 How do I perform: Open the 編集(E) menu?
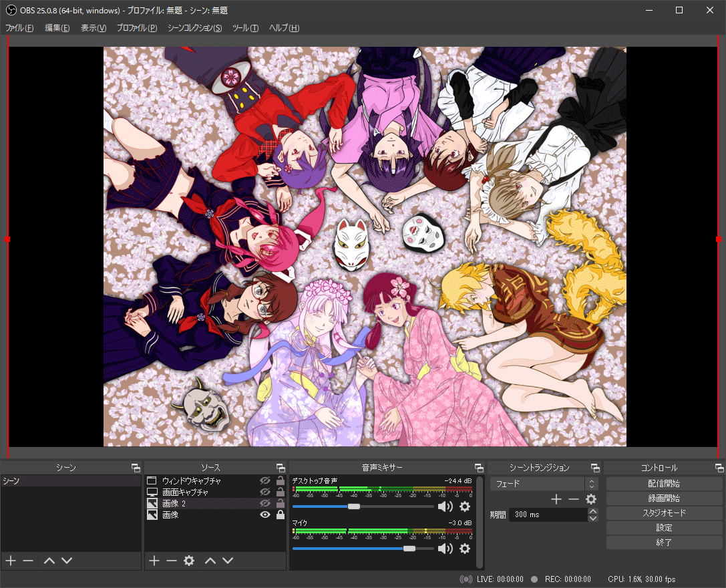tap(57, 28)
